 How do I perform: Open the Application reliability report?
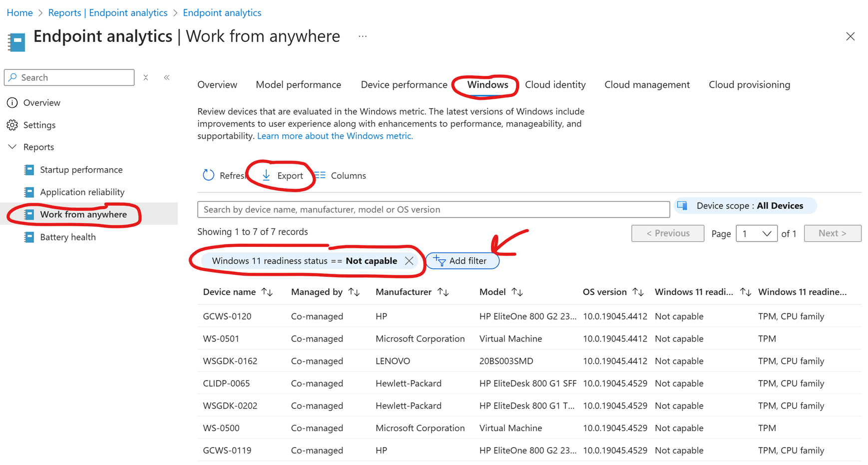(x=82, y=192)
